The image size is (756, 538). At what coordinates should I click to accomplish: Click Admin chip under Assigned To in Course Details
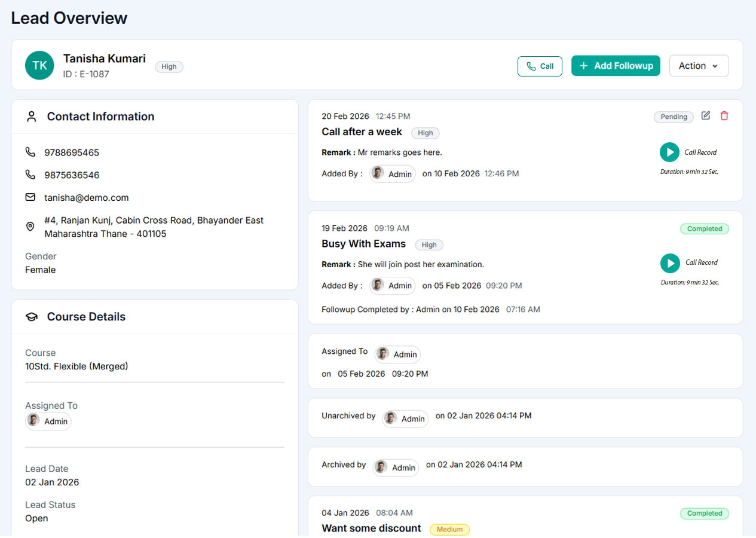tap(48, 421)
